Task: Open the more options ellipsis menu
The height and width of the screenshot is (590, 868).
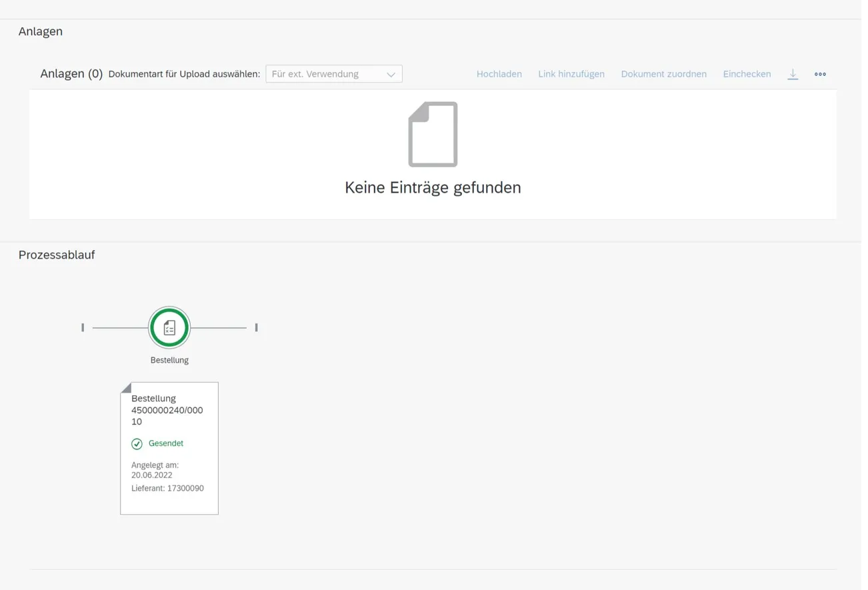Action: pyautogui.click(x=820, y=74)
